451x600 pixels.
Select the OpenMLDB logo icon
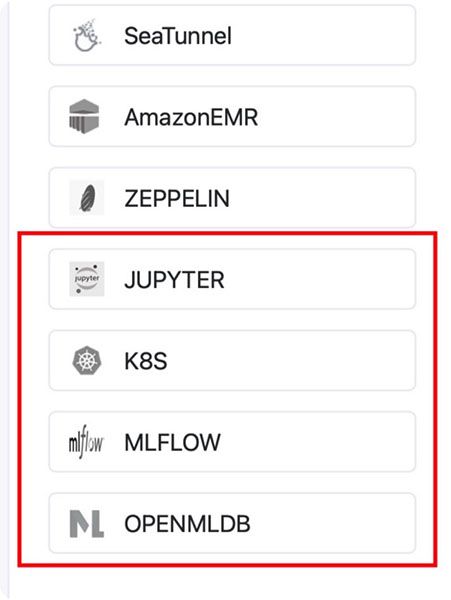(87, 523)
